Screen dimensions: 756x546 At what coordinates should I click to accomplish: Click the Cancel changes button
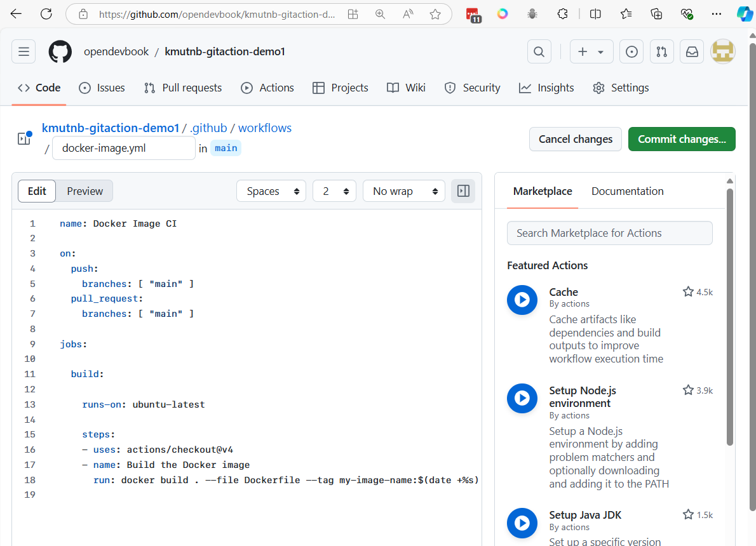pos(575,139)
